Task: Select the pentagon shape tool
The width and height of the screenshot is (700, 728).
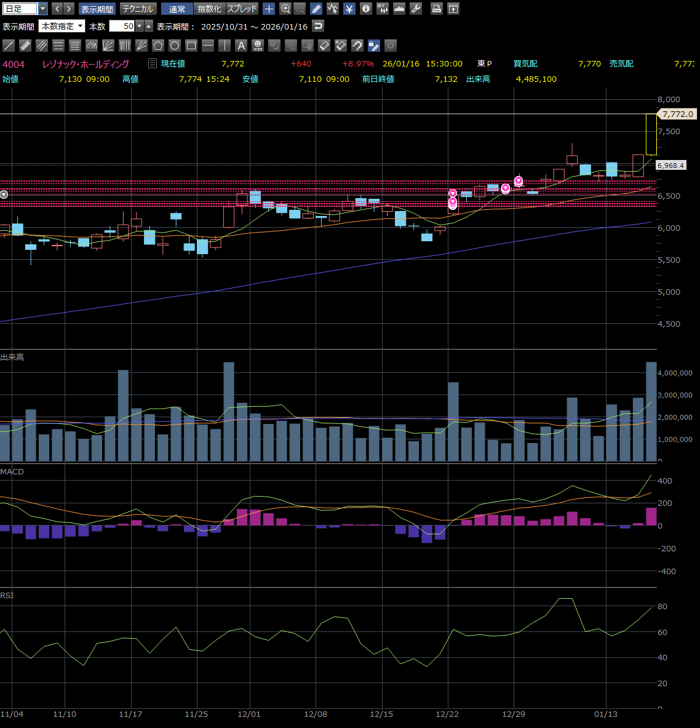Action: 158,45
